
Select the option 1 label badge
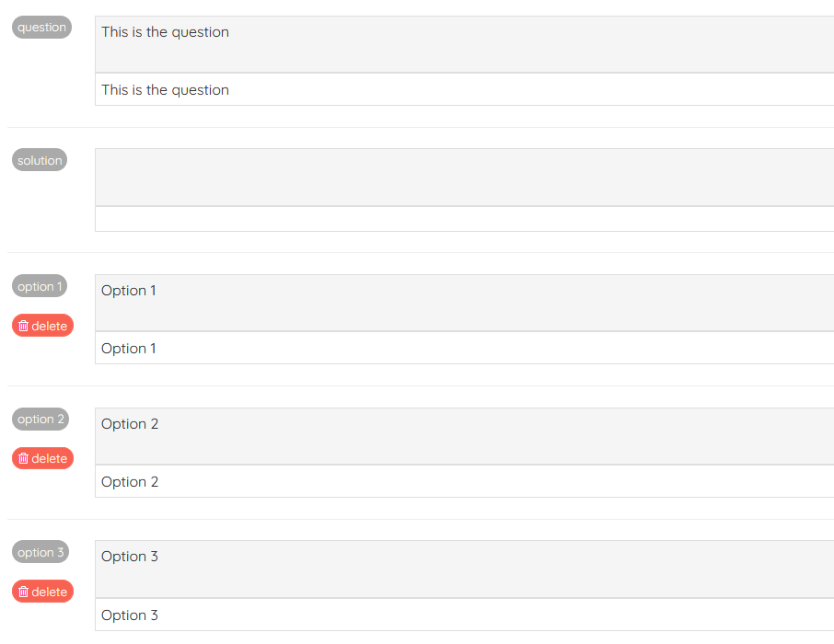tap(40, 286)
